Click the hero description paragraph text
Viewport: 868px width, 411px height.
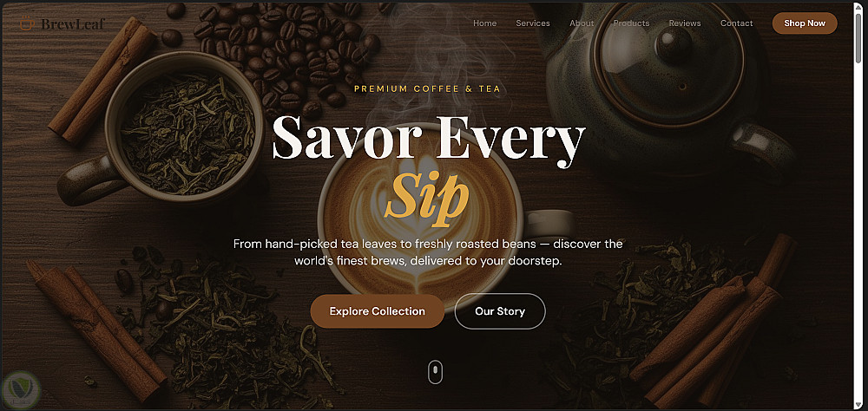tap(428, 252)
